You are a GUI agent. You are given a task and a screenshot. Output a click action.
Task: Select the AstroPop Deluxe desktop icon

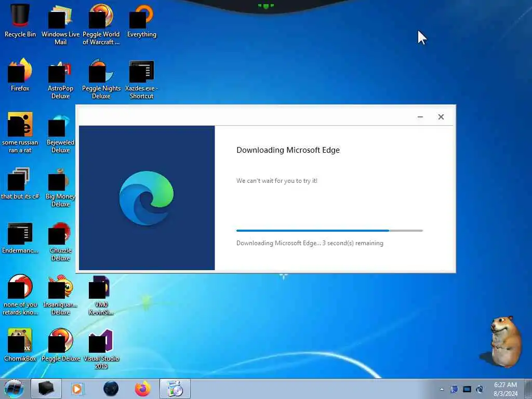[x=60, y=79]
